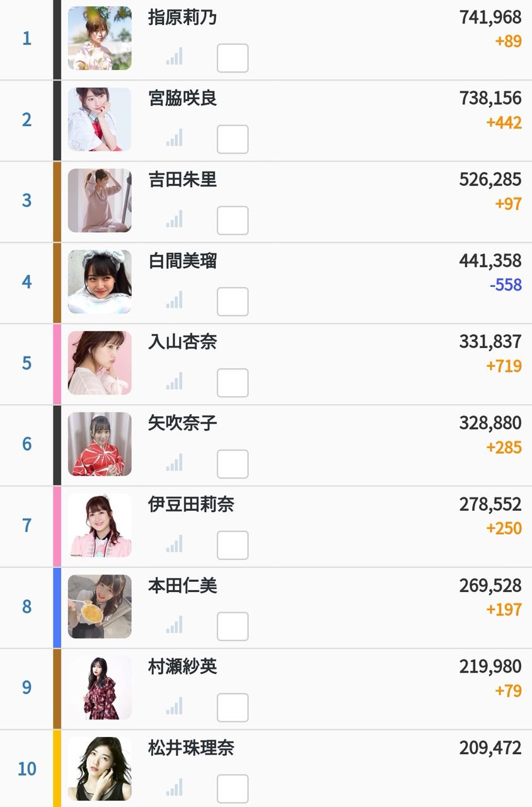Image resolution: width=532 pixels, height=807 pixels.
Task: Open chart icon for 矢吹奈子
Action: tap(175, 462)
